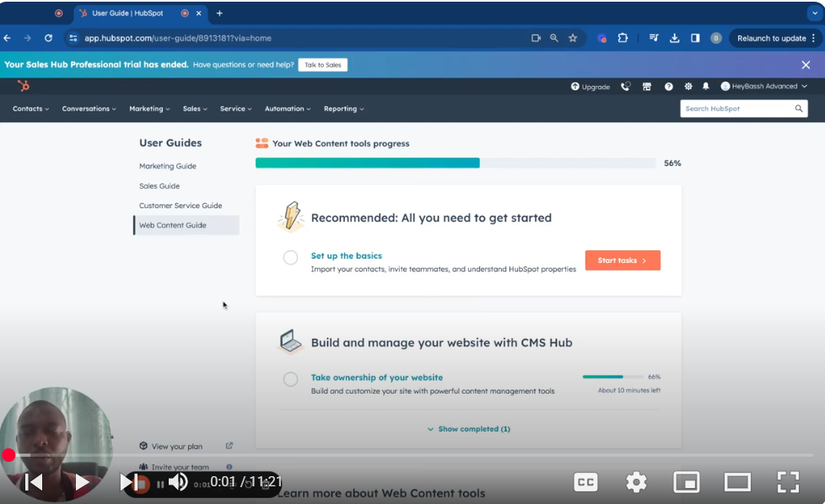Mute the video volume

(178, 482)
